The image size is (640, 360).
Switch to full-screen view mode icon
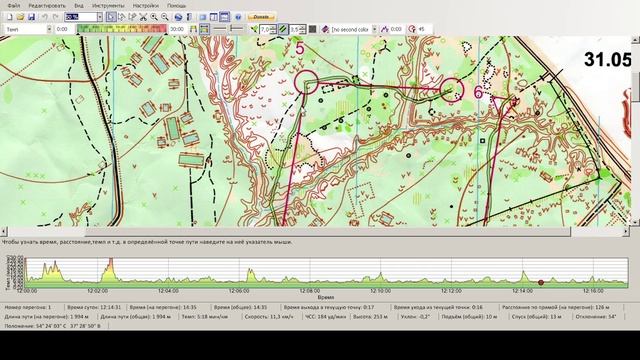[203, 17]
